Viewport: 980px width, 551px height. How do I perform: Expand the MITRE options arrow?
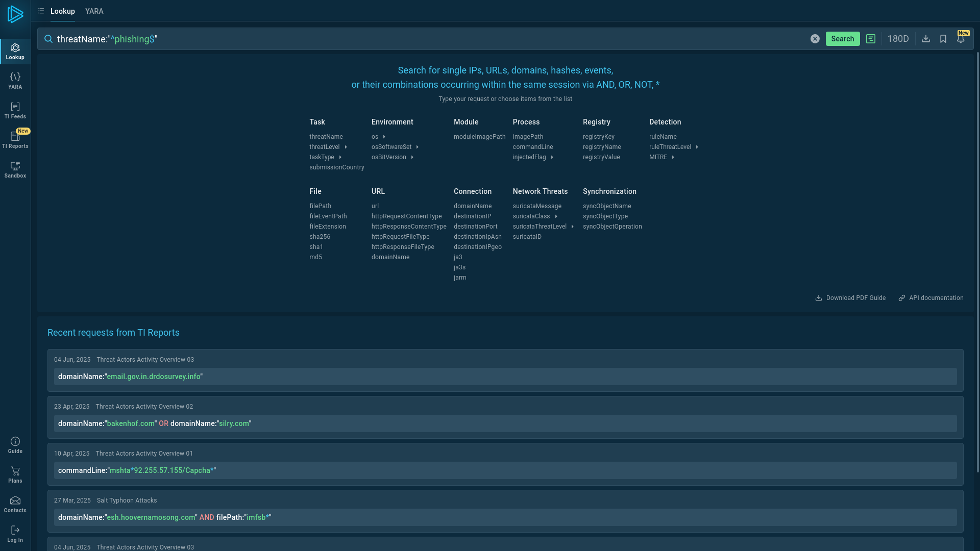click(x=673, y=157)
